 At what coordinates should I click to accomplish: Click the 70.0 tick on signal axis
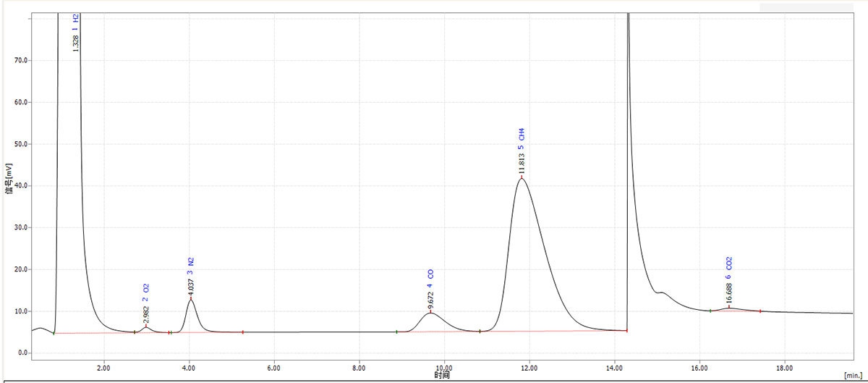coord(20,60)
